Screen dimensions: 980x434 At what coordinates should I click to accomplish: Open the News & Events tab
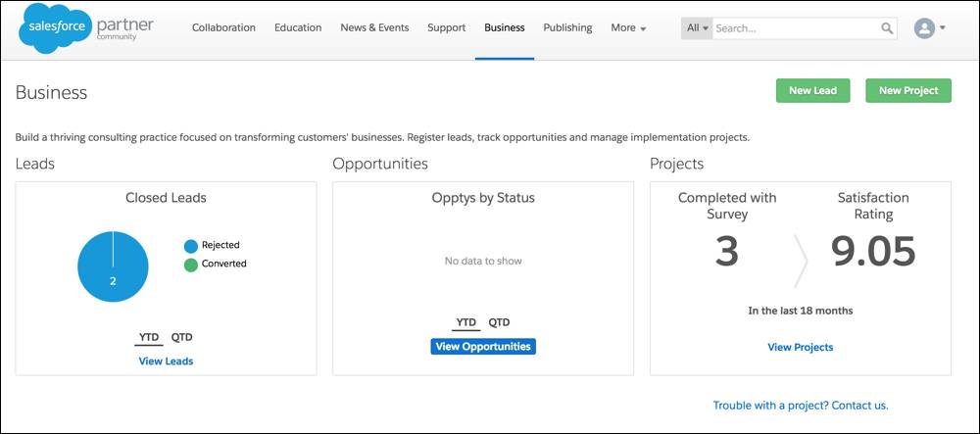tap(374, 28)
